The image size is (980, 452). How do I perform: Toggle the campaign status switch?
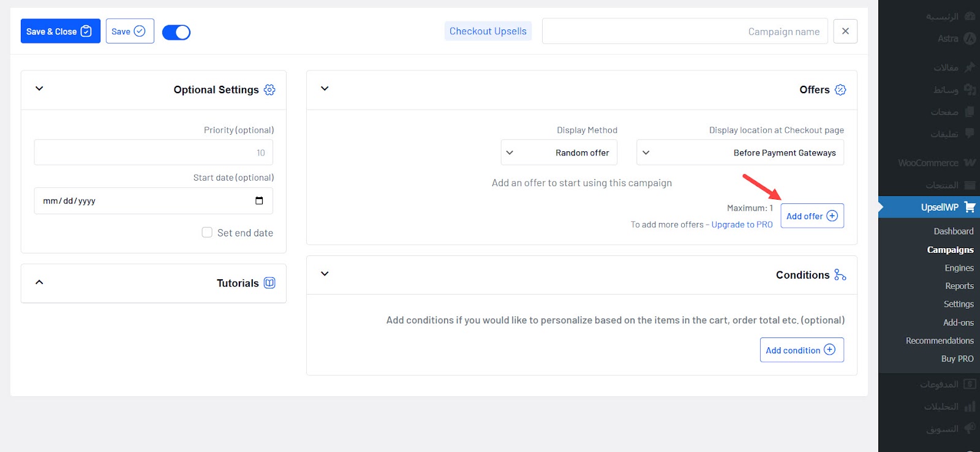tap(176, 32)
